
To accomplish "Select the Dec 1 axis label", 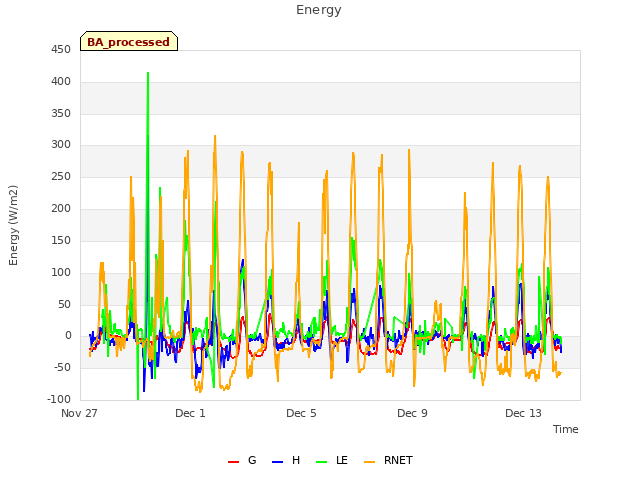I will [x=190, y=413].
